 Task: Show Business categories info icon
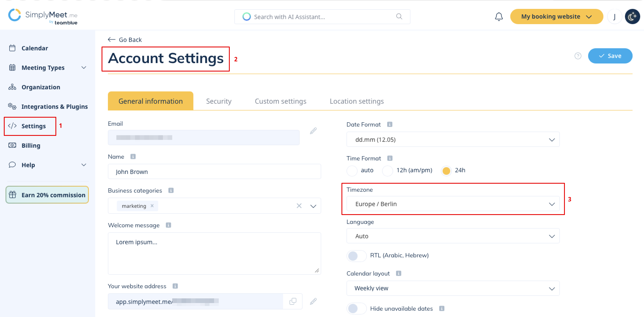(x=171, y=190)
